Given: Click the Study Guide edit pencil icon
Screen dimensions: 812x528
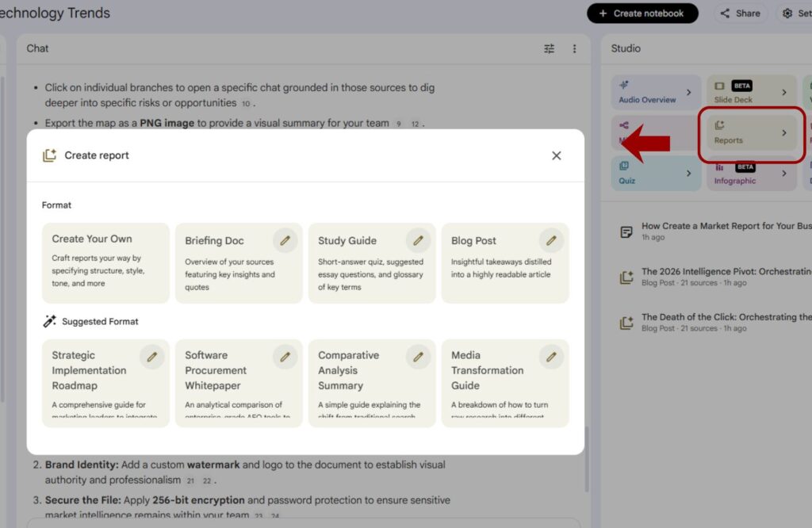Looking at the screenshot, I should (418, 240).
